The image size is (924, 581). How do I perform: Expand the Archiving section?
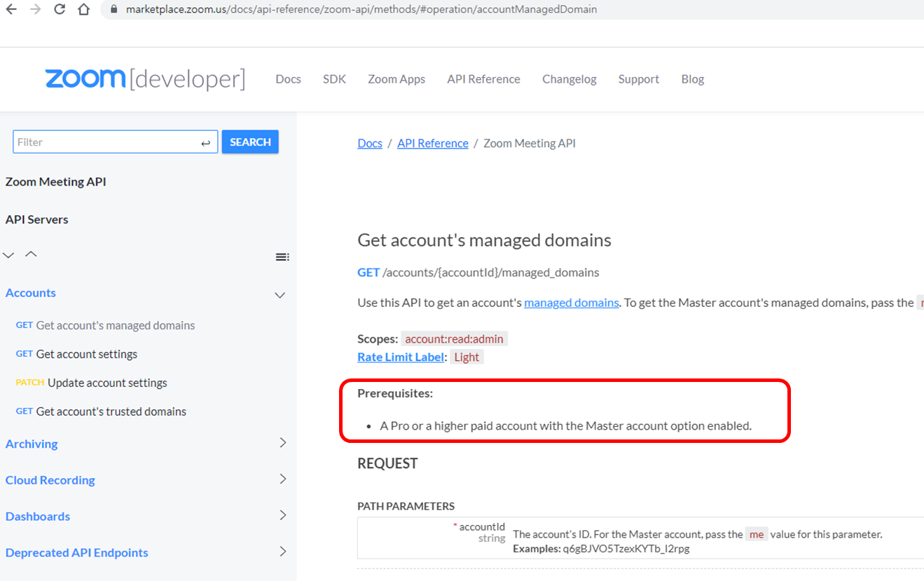(x=282, y=442)
